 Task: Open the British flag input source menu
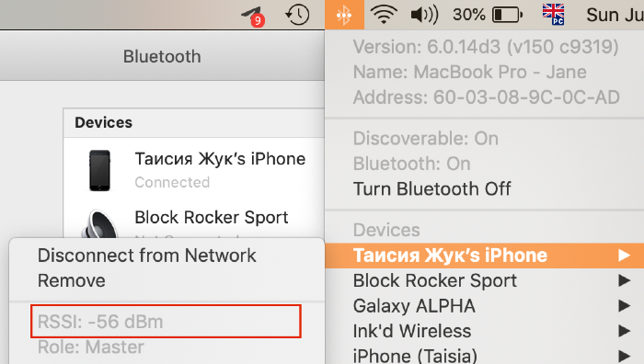tap(553, 15)
